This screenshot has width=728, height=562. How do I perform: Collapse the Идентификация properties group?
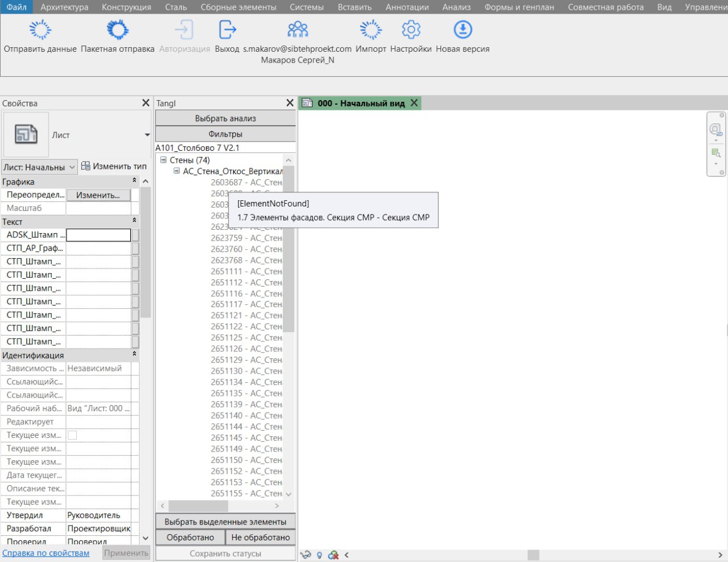click(135, 354)
